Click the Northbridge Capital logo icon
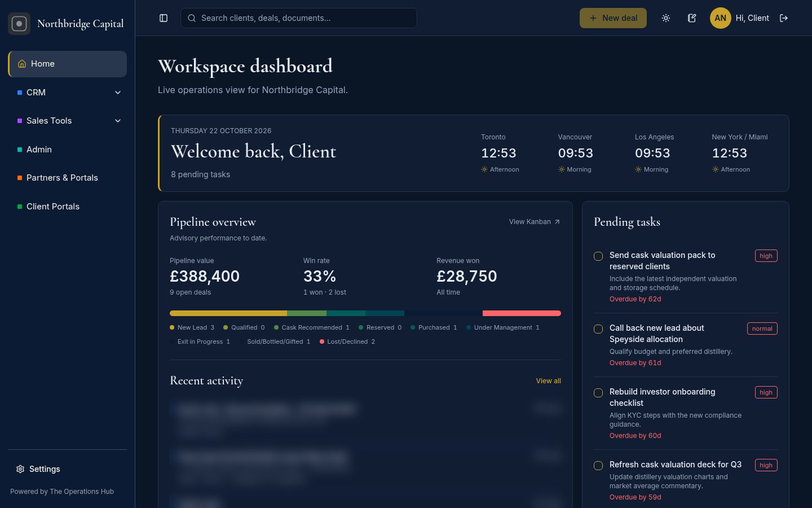The height and width of the screenshot is (508, 812). click(19, 24)
